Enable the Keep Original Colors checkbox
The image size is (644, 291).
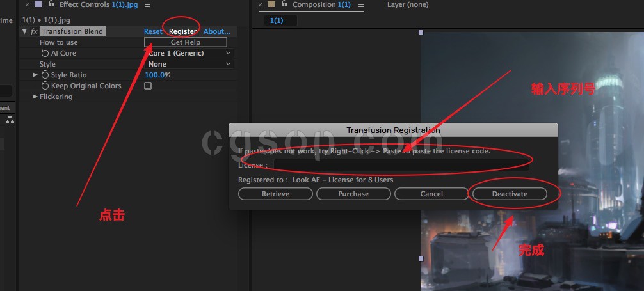148,86
